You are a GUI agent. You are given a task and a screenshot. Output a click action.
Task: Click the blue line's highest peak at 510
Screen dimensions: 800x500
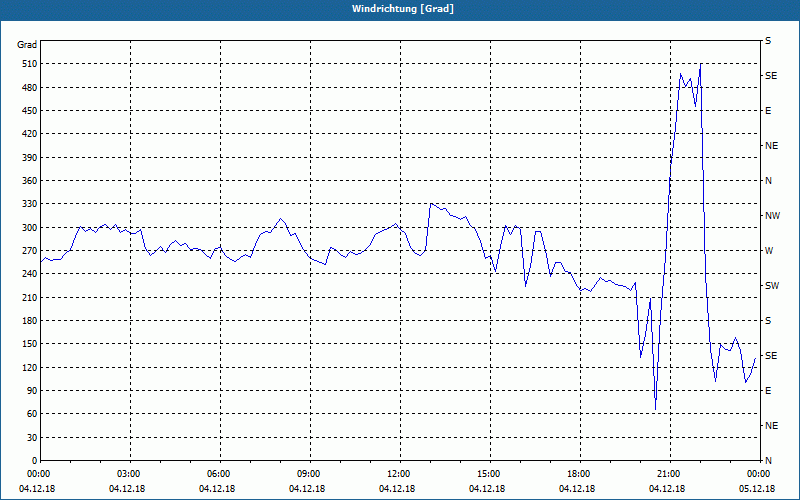coord(701,65)
